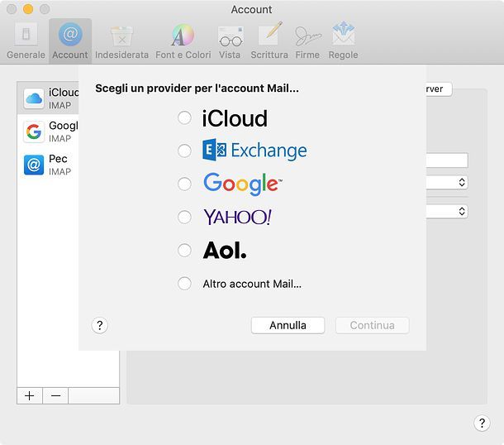Open the Account preferences tab

click(x=70, y=41)
